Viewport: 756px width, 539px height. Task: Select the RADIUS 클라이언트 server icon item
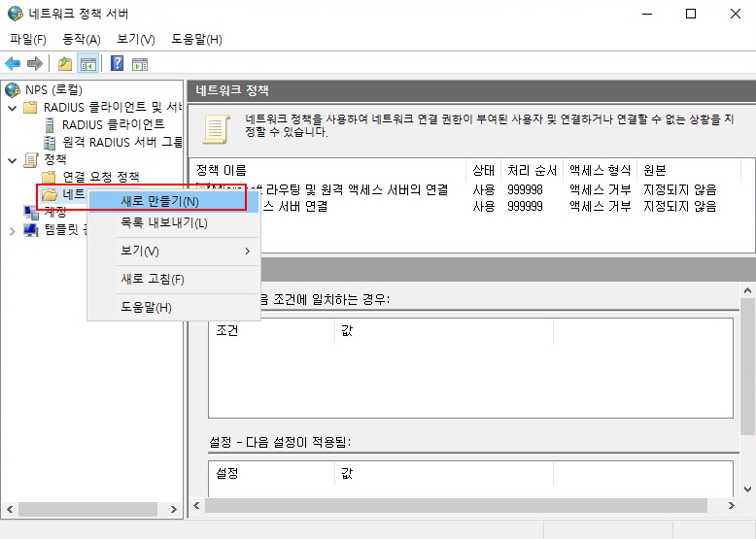coord(113,124)
